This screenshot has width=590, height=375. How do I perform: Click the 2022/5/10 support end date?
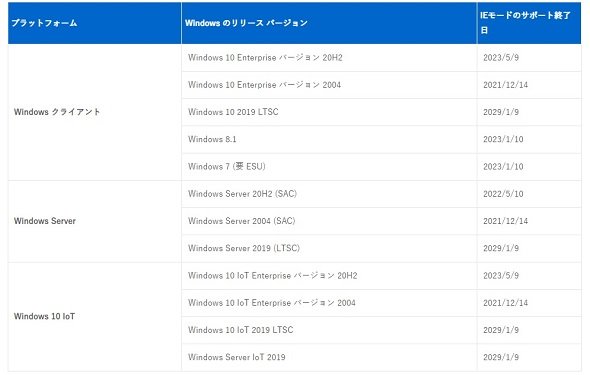[503, 194]
